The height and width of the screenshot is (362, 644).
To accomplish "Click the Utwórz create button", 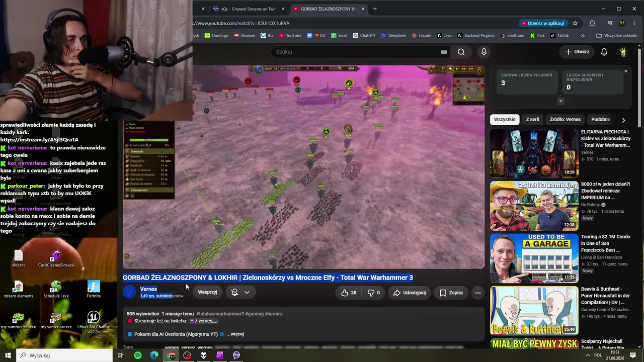I will coord(577,52).
